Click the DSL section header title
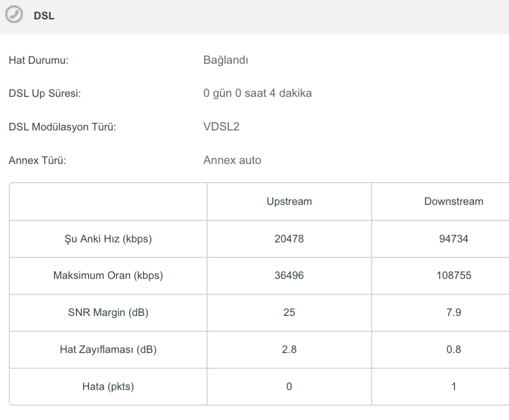 (x=44, y=16)
